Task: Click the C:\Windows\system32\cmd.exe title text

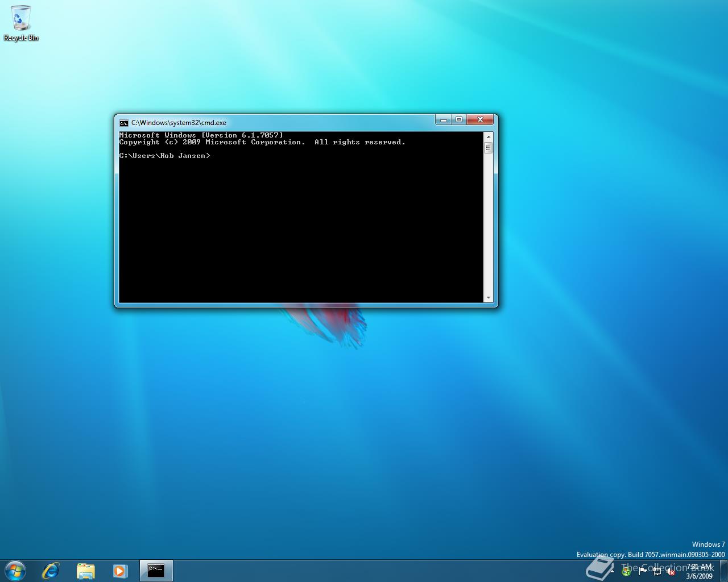Action: click(x=179, y=123)
